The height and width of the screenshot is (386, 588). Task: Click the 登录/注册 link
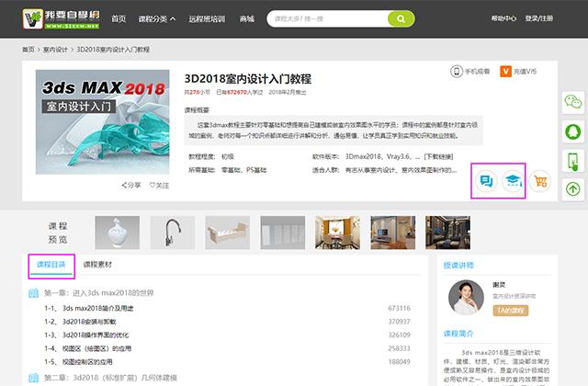click(x=539, y=18)
